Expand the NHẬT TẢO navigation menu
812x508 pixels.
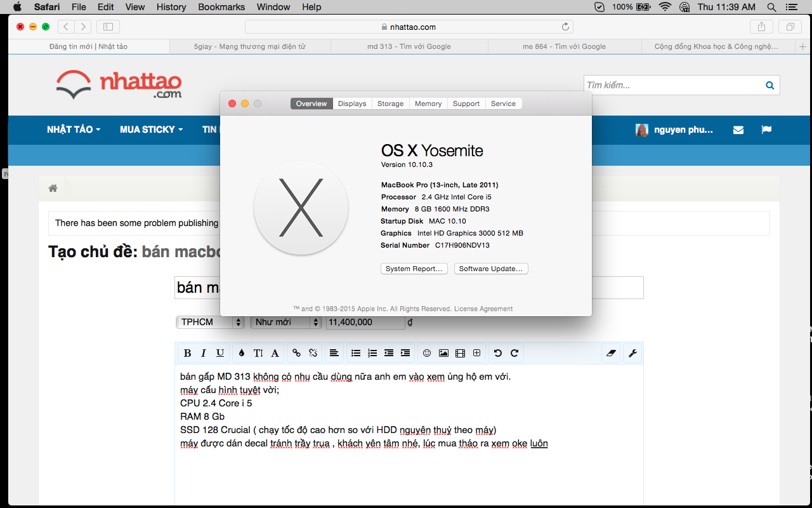pos(74,130)
